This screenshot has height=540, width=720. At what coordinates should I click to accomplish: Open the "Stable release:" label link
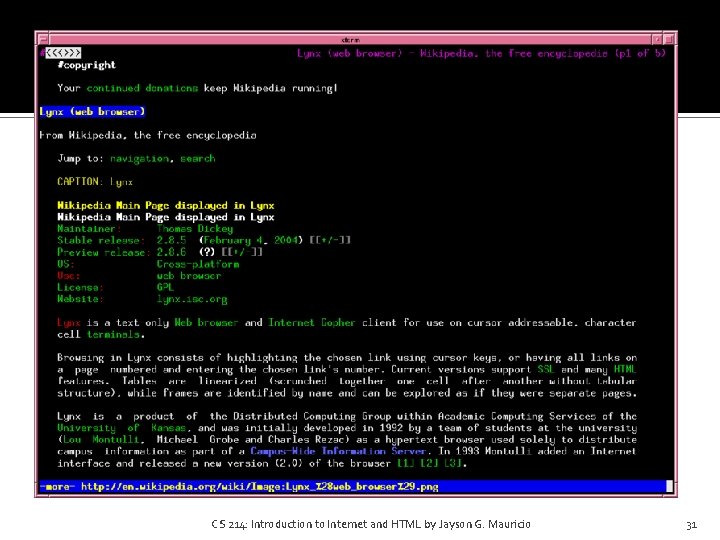(x=101, y=240)
